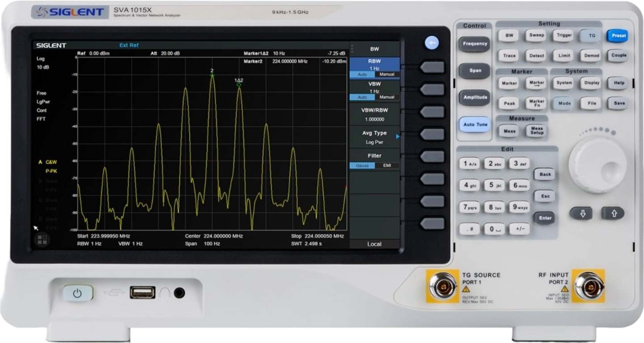
Task: Click the Save key
Action: click(x=618, y=103)
